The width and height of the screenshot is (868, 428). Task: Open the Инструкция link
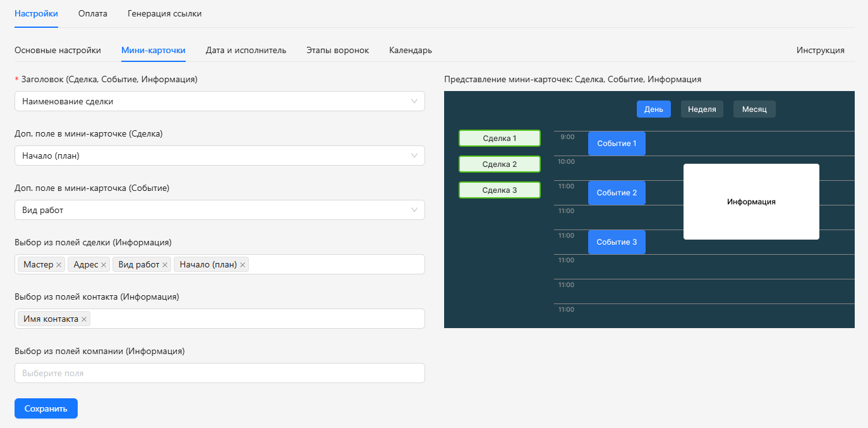820,50
